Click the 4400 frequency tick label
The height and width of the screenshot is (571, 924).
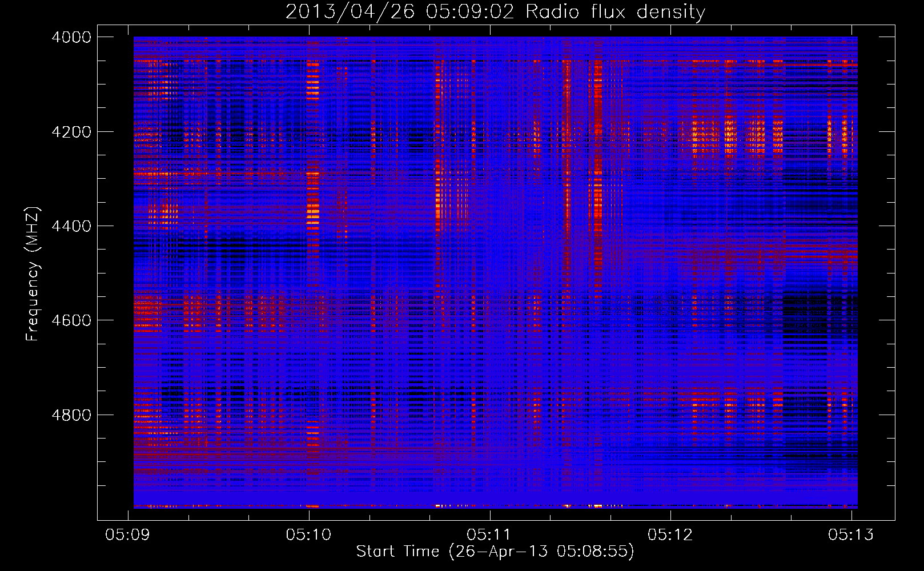pyautogui.click(x=71, y=226)
